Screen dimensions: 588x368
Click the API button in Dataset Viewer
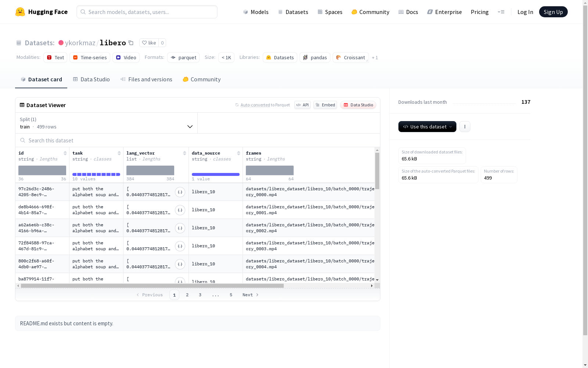click(302, 105)
